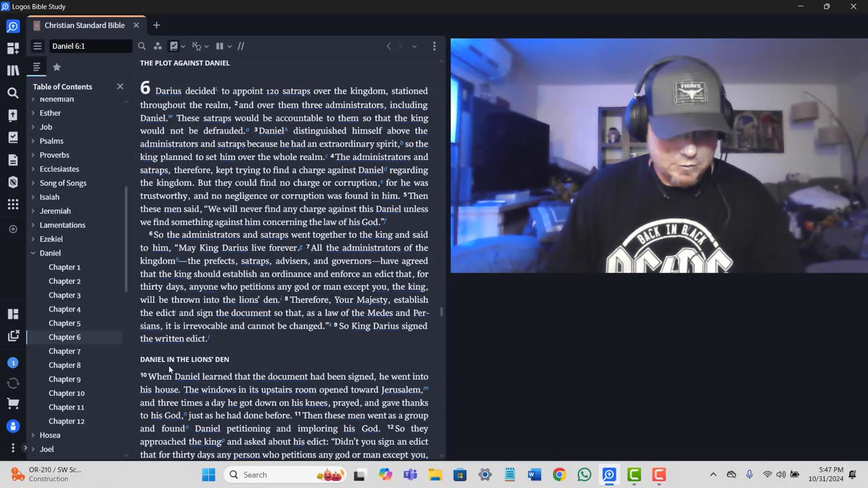
Task: Open WhatsApp from the taskbar
Action: point(585,474)
